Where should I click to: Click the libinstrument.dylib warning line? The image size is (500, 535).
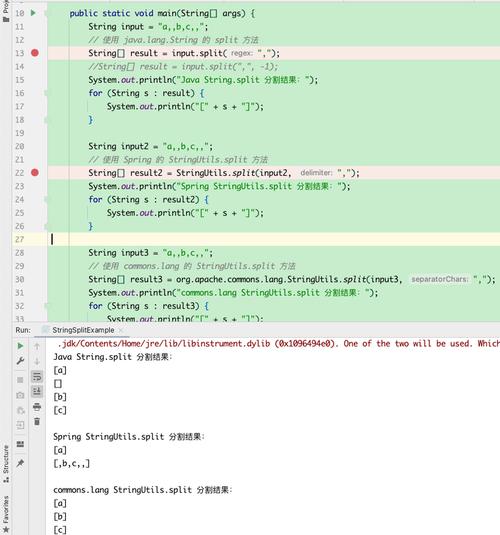pyautogui.click(x=278, y=344)
